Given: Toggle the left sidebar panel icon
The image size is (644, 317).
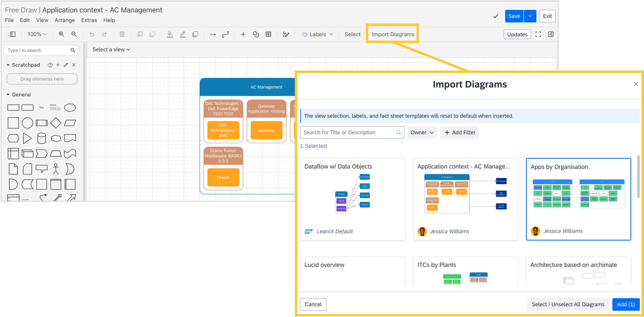Looking at the screenshot, I should (x=13, y=34).
